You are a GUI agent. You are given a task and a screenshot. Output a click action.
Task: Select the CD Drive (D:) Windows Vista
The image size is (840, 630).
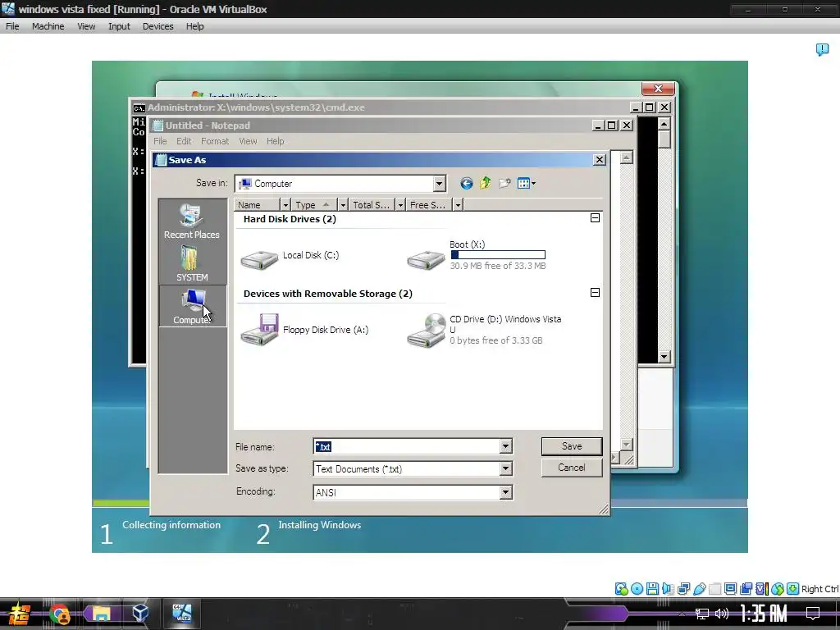point(484,330)
